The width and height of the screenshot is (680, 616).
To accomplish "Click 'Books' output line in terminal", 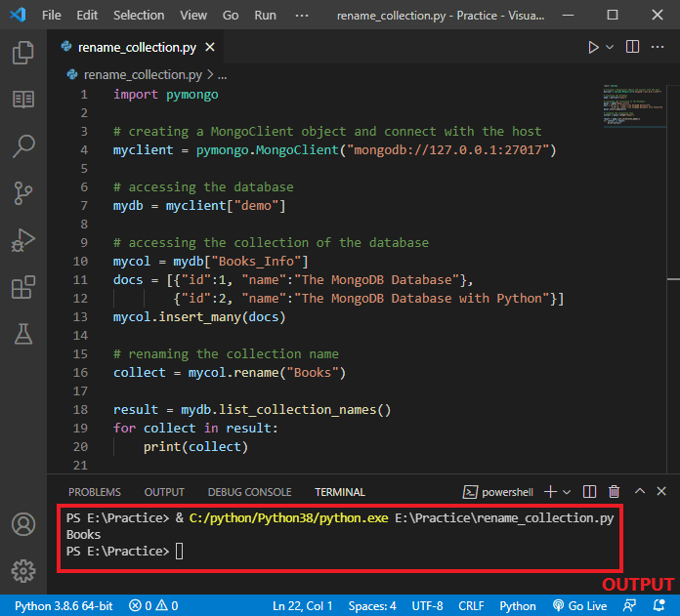I will coord(83,535).
